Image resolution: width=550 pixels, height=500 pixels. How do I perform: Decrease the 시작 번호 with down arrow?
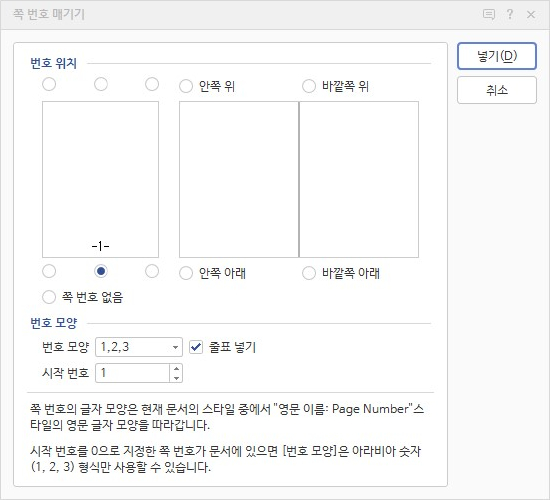tap(176, 378)
